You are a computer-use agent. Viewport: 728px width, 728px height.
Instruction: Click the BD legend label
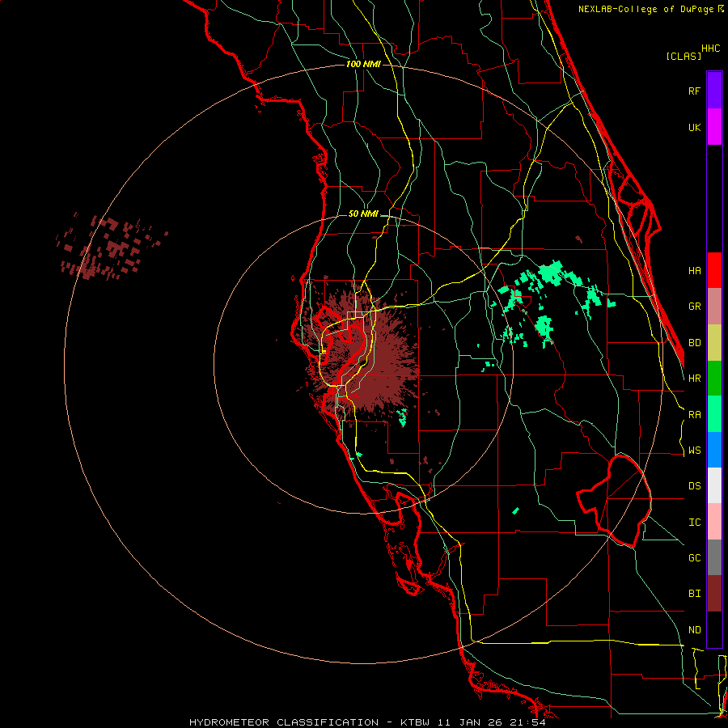694,343
